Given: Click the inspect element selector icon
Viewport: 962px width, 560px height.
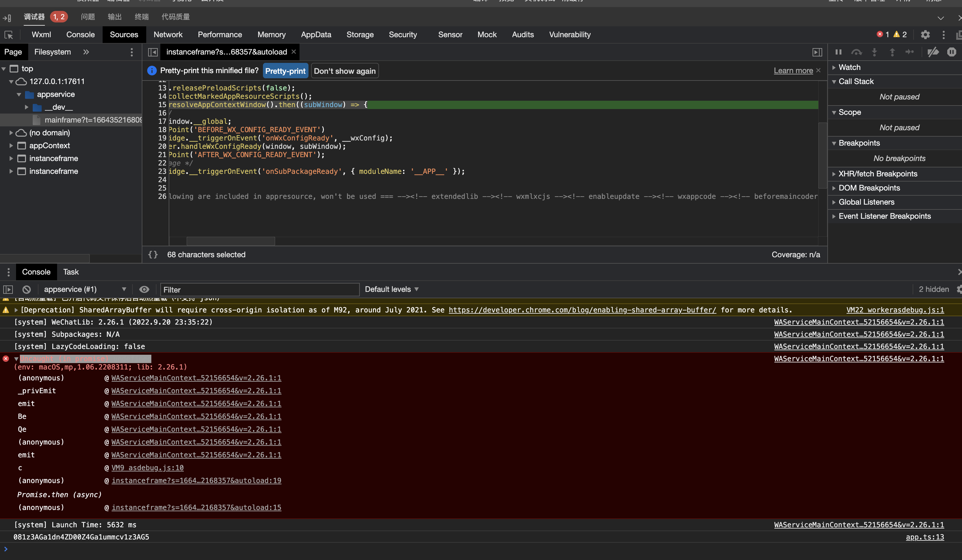Looking at the screenshot, I should coord(8,35).
